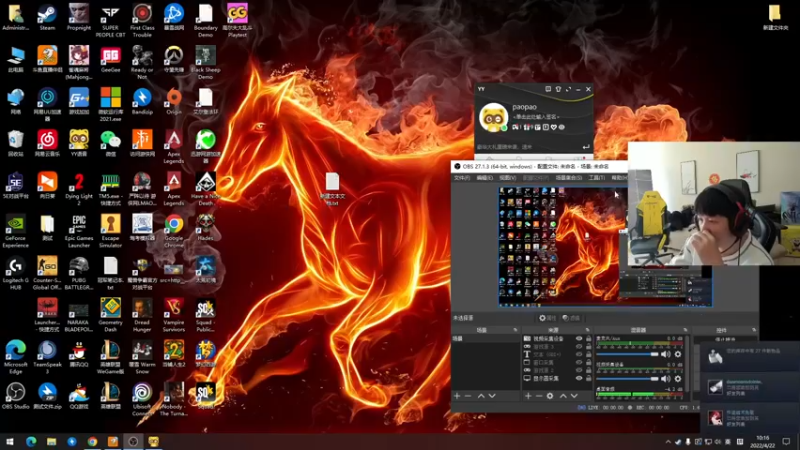The image size is (800, 450).
Task: Select the Bandizip desktop icon
Action: point(142,101)
